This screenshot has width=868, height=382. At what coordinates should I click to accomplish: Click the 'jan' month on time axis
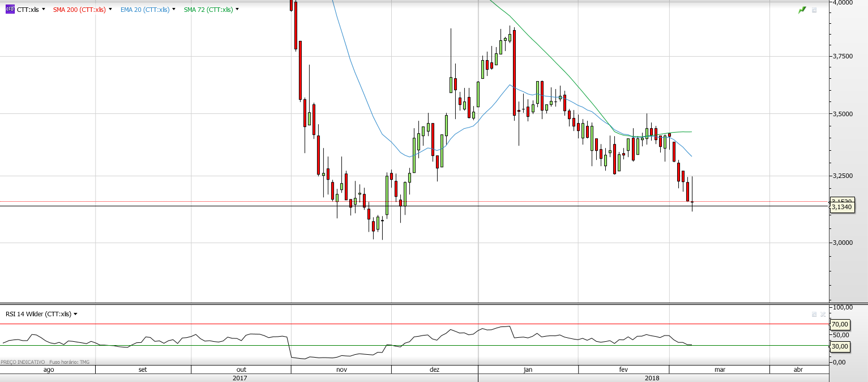pyautogui.click(x=528, y=370)
